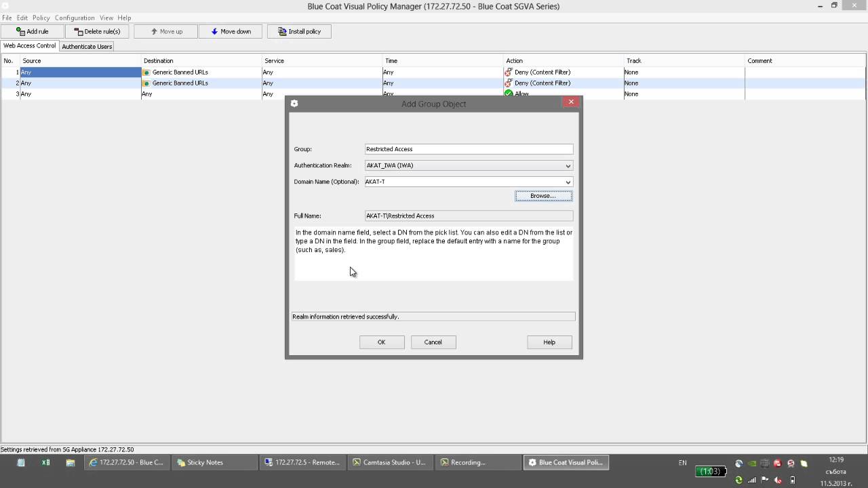Click into the Group name input field
The image size is (868, 488).
(469, 149)
